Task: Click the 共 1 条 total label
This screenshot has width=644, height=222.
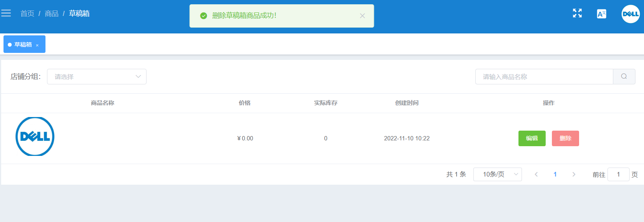Action: (x=456, y=174)
